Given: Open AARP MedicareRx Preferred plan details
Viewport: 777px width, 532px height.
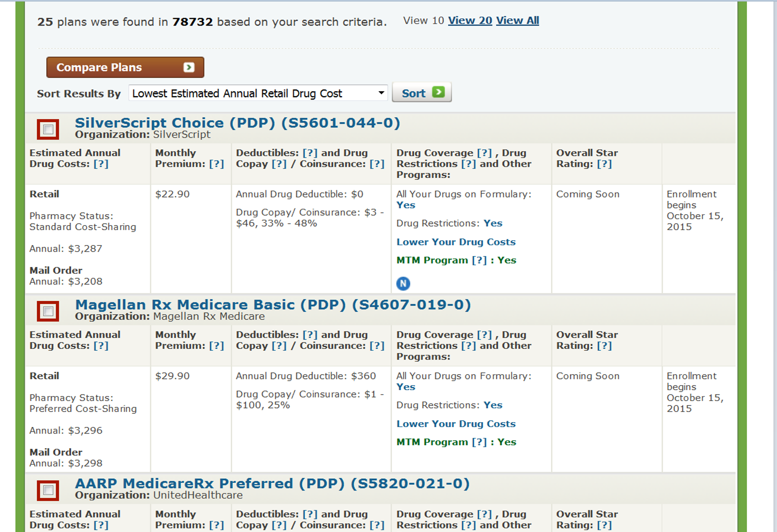Looking at the screenshot, I should tap(272, 484).
